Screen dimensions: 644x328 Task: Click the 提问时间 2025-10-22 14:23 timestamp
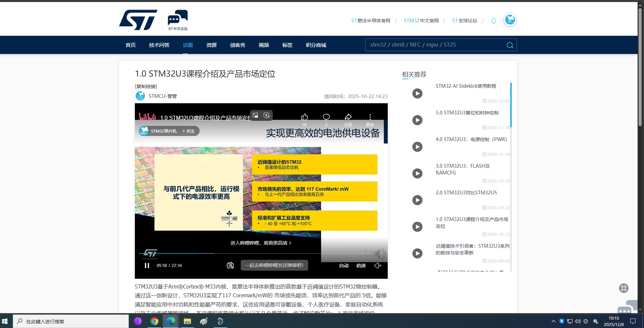356,97
